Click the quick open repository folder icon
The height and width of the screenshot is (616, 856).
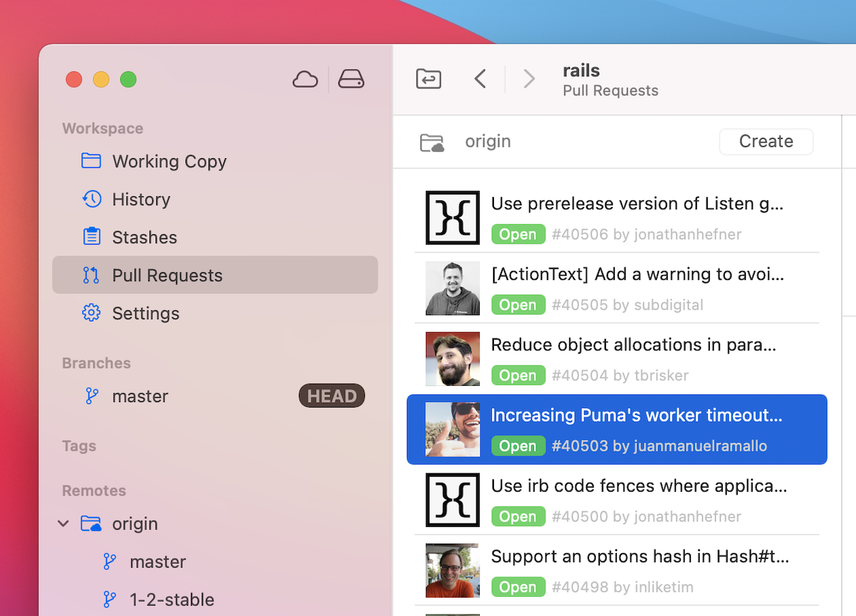(429, 79)
